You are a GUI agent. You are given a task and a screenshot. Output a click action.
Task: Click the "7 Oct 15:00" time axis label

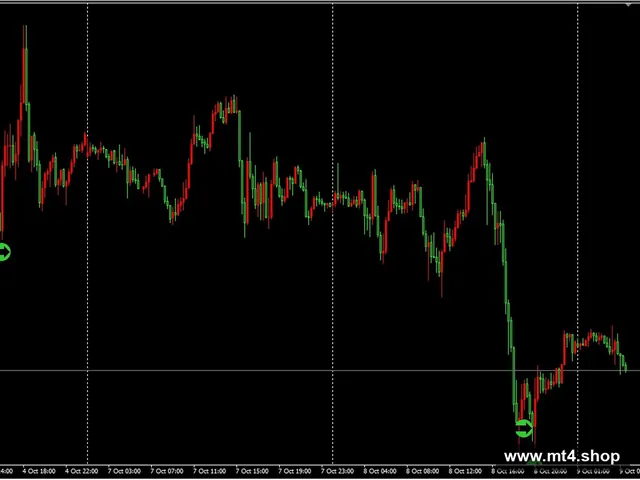[x=252, y=471]
